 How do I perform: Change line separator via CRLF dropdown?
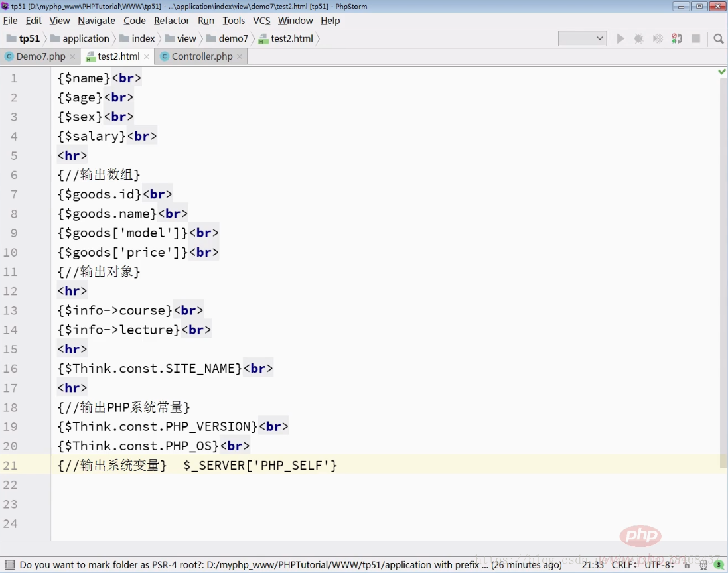[628, 566]
